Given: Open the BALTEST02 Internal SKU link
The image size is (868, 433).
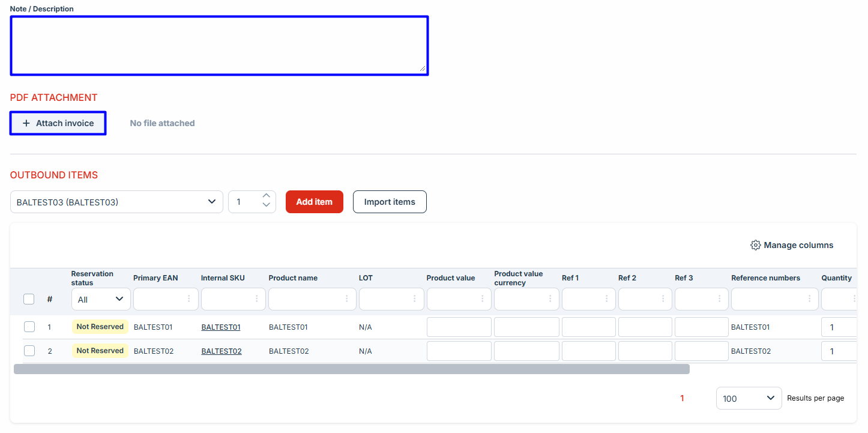Looking at the screenshot, I should (x=221, y=351).
